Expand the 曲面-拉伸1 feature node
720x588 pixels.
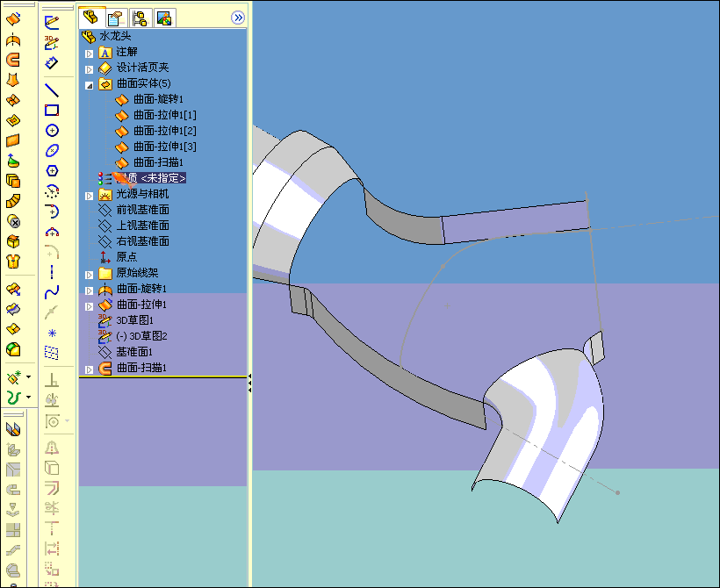point(89,306)
